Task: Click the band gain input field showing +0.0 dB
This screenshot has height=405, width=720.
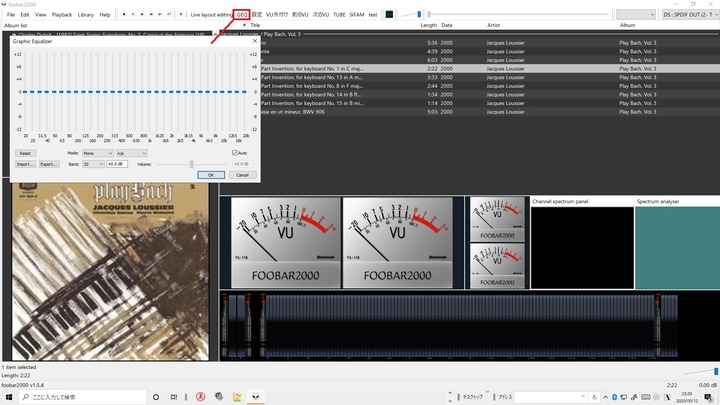Action: pyautogui.click(x=115, y=163)
